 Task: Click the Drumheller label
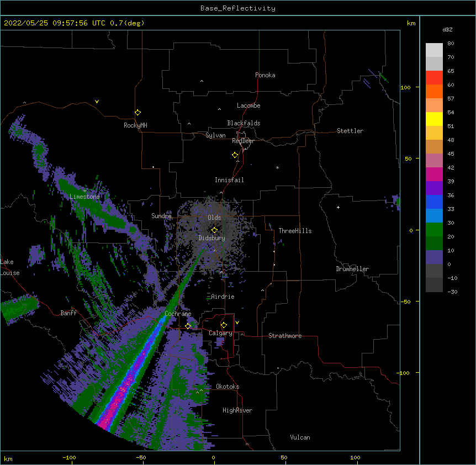(x=352, y=269)
